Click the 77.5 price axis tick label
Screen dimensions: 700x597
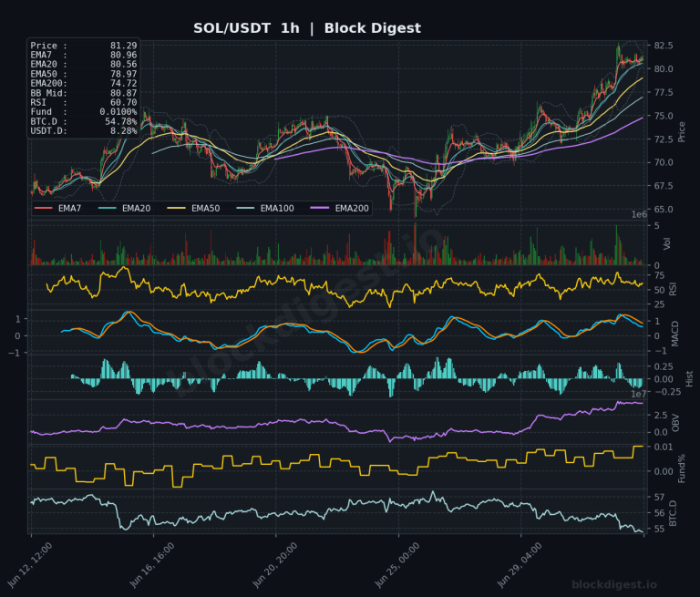(x=664, y=92)
